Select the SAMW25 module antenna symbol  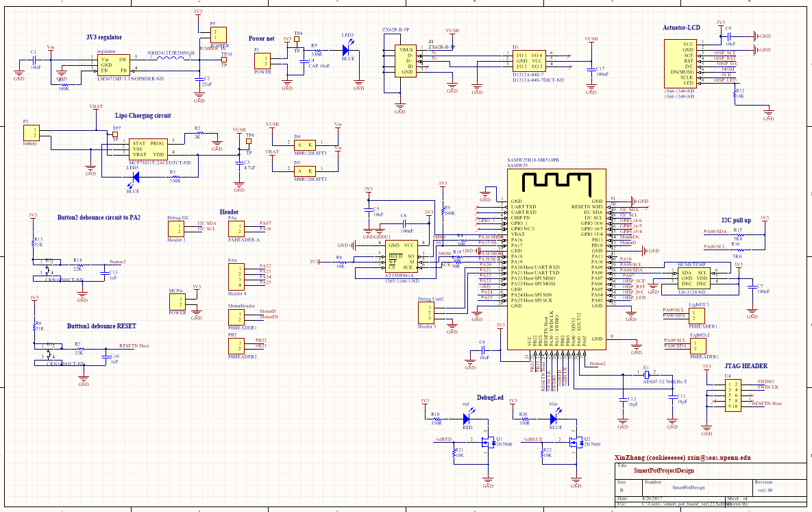556,183
